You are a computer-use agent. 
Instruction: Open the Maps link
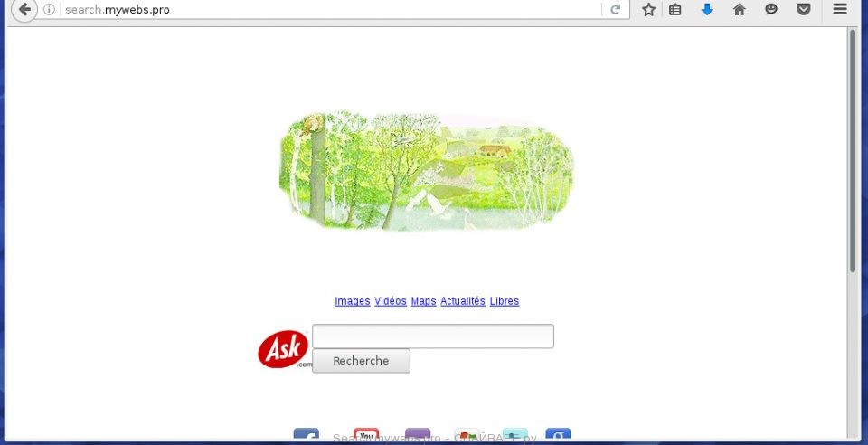pos(423,301)
